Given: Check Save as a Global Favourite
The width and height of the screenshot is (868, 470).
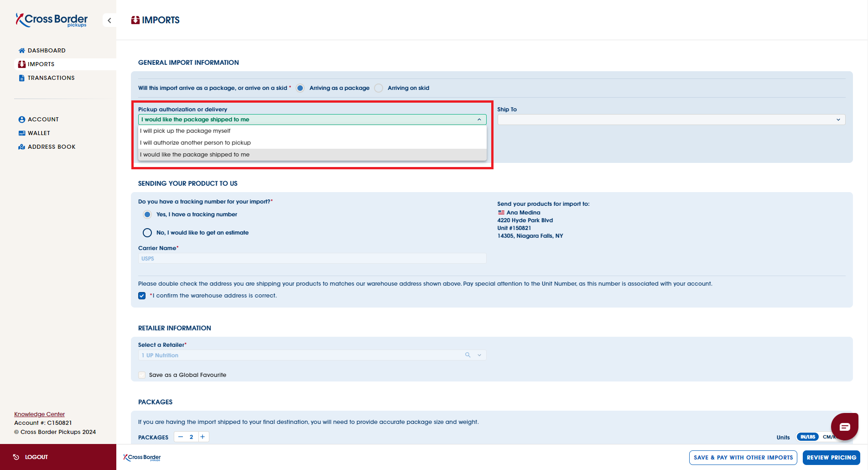Looking at the screenshot, I should pyautogui.click(x=142, y=375).
